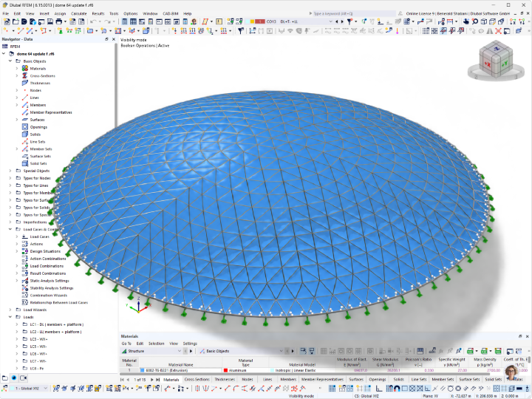Go to next load case arrow
The width and height of the screenshot is (532, 399).
pyautogui.click(x=342, y=21)
